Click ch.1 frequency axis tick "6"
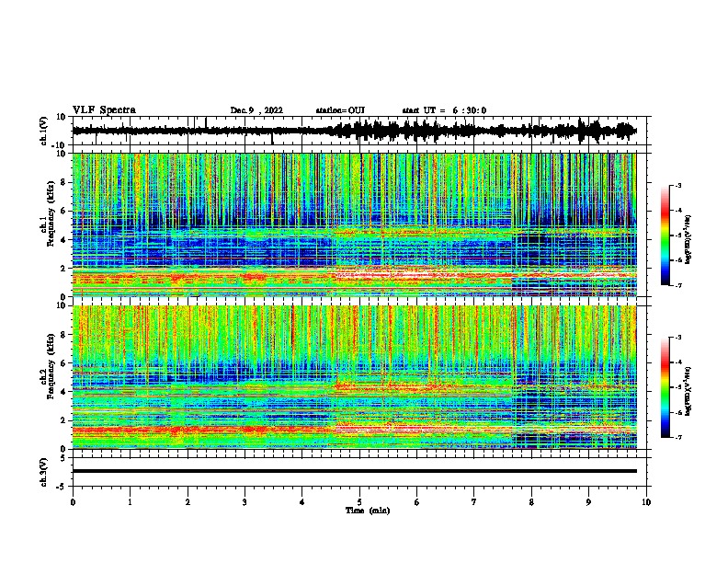 pyautogui.click(x=64, y=211)
